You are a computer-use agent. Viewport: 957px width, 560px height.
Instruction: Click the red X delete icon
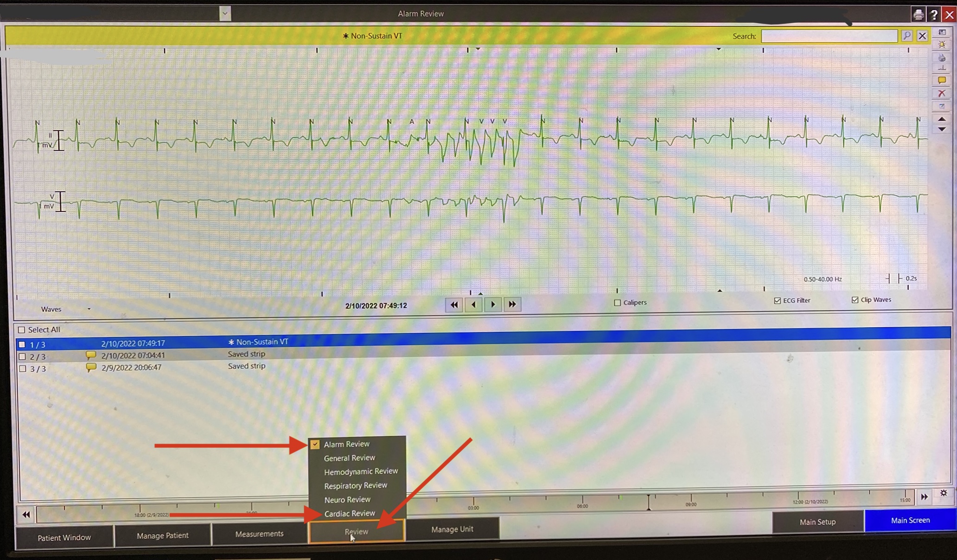pyautogui.click(x=942, y=93)
